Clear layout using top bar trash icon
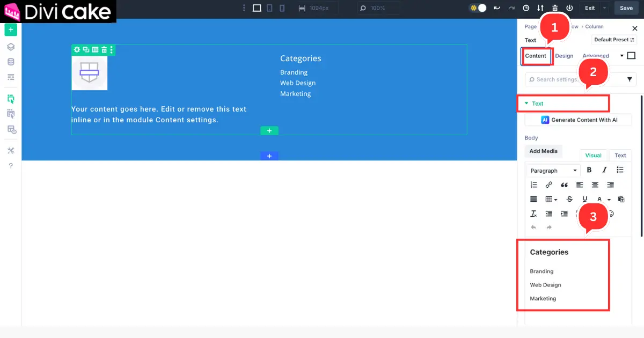The height and width of the screenshot is (338, 644). [x=555, y=8]
